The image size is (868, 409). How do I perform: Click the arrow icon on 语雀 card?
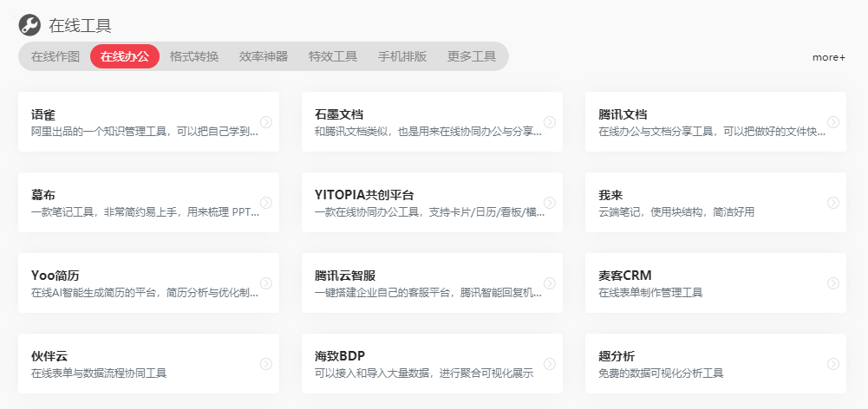click(x=266, y=122)
